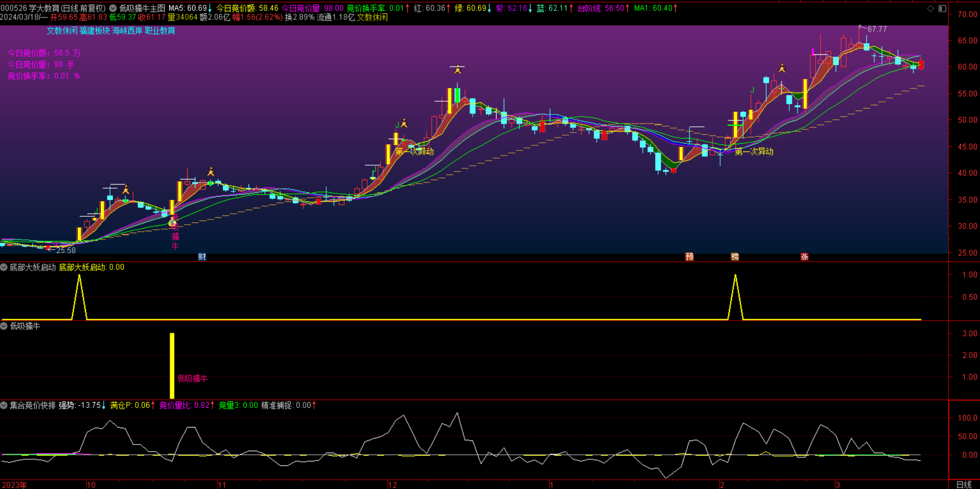Click the 预 earnings forecast marker
The height and width of the screenshot is (489, 980).
click(689, 257)
